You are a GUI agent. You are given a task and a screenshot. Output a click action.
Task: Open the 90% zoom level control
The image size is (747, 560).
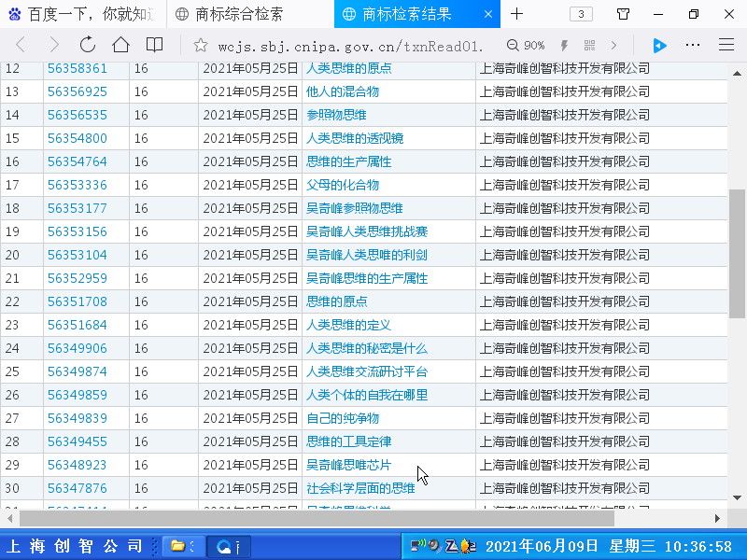click(x=527, y=46)
